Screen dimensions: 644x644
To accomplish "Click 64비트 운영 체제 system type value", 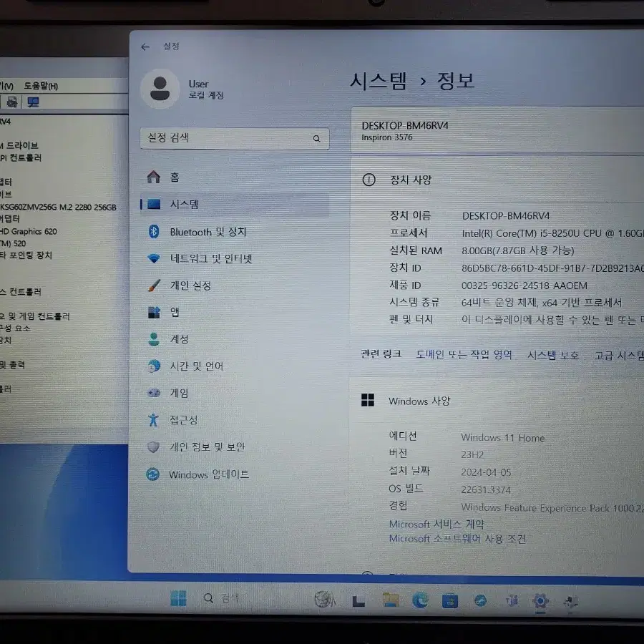I will click(x=542, y=303).
